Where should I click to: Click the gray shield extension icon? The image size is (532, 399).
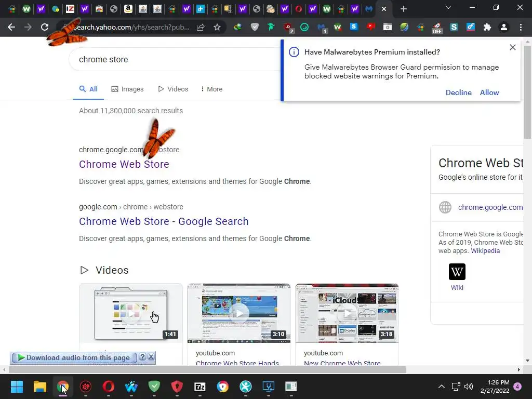255,27
